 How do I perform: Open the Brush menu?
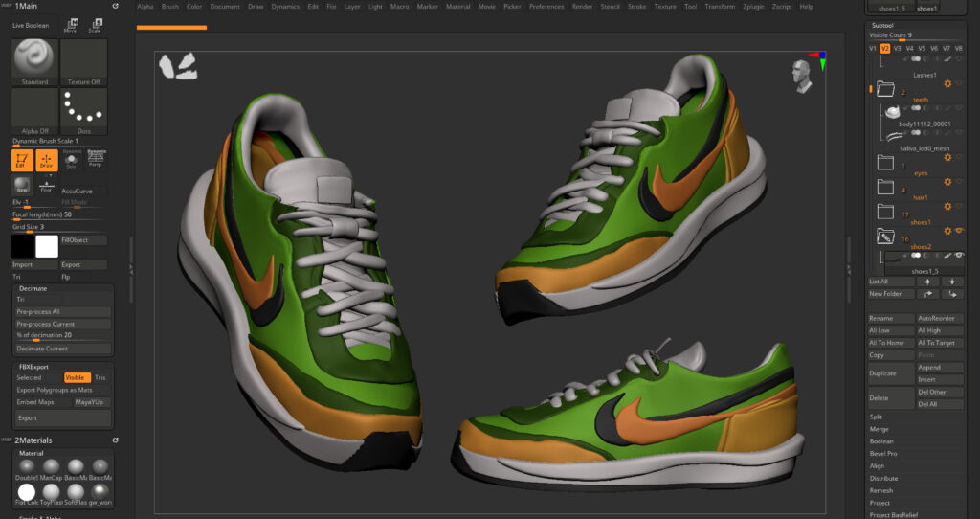click(170, 7)
